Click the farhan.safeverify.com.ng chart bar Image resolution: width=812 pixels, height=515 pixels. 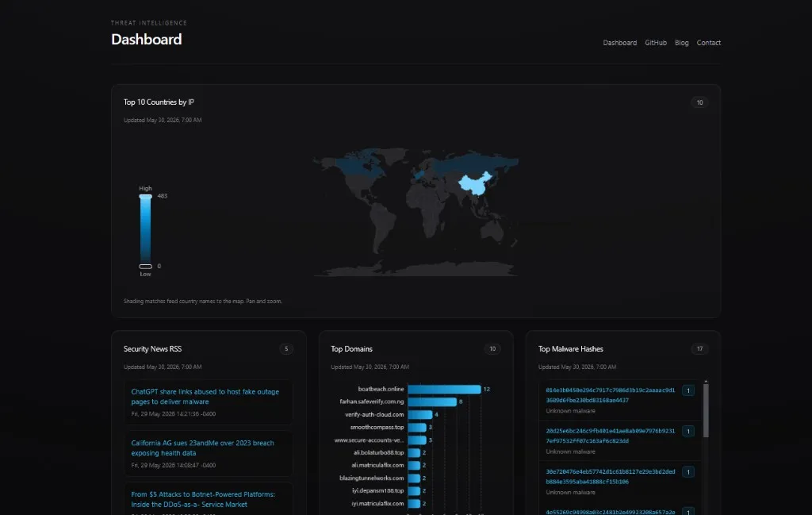[x=432, y=402]
